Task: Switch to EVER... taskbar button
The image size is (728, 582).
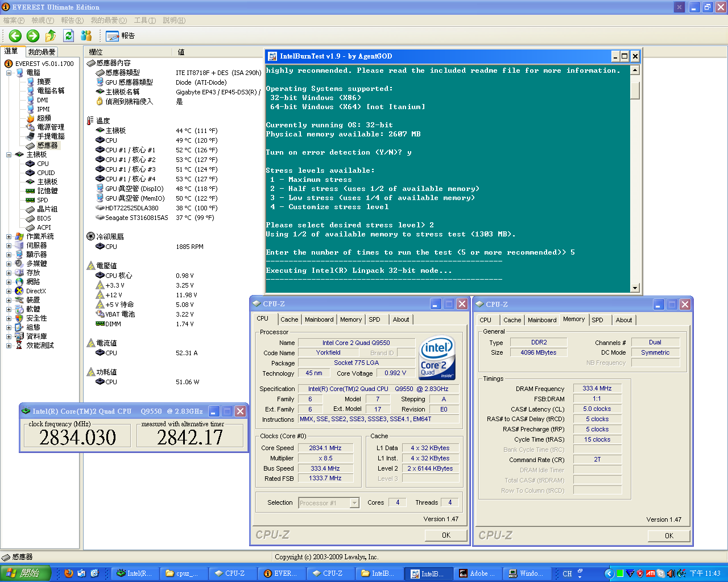Action: [281, 573]
